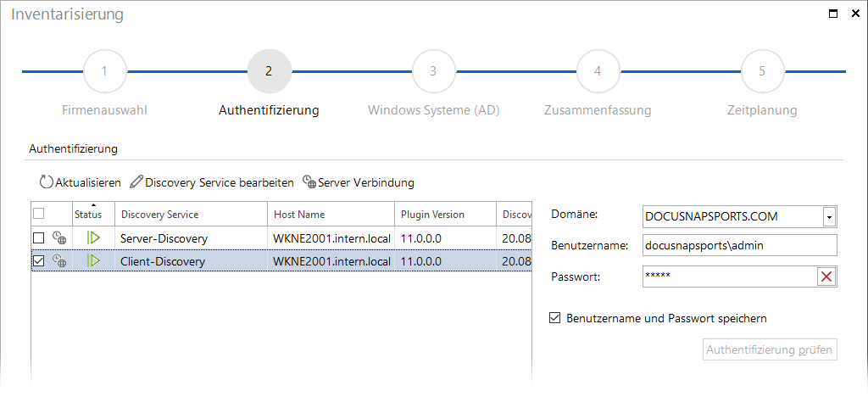The image size is (868, 419).
Task: Select step 2 Authentifizierung
Action: click(269, 71)
